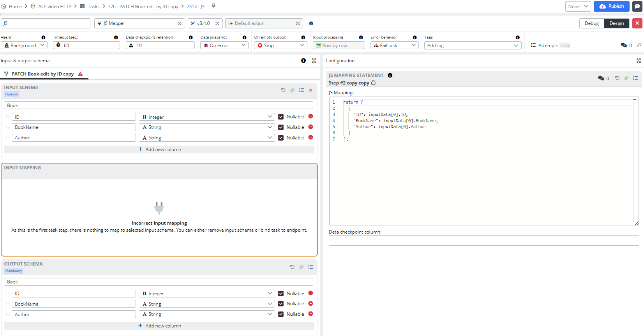Switch to Debug mode tab
Viewport: 644px width, 336px height.
coord(591,23)
